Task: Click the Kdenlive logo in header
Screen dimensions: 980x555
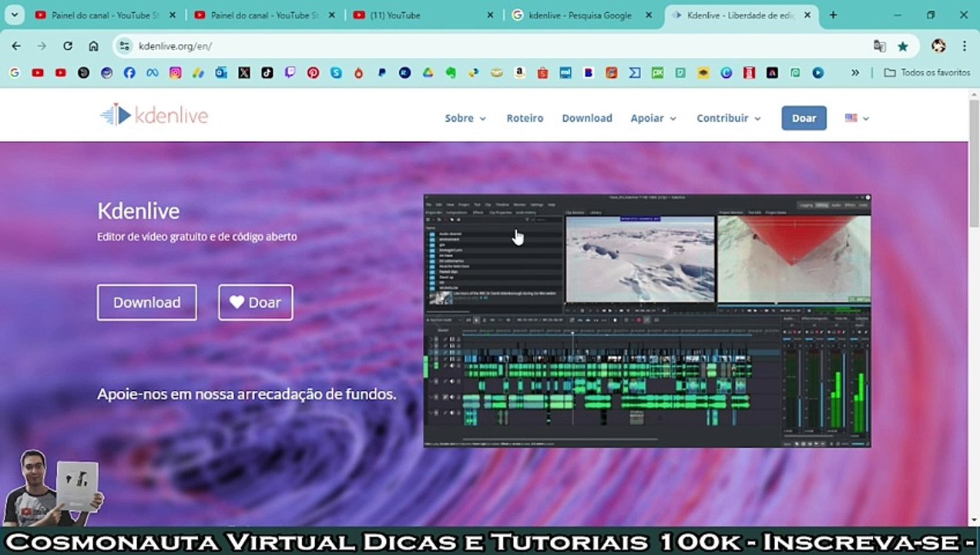Action: (154, 116)
